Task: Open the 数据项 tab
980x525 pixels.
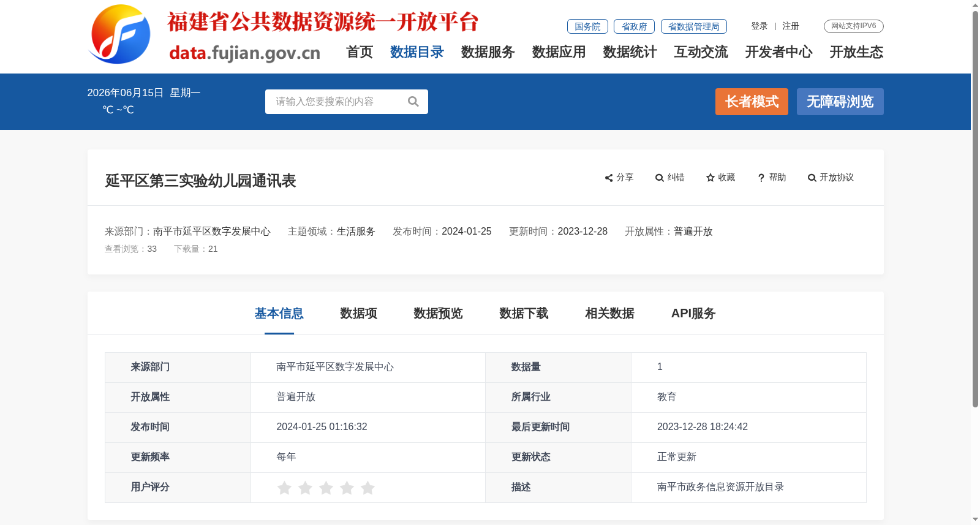Action: tap(359, 314)
